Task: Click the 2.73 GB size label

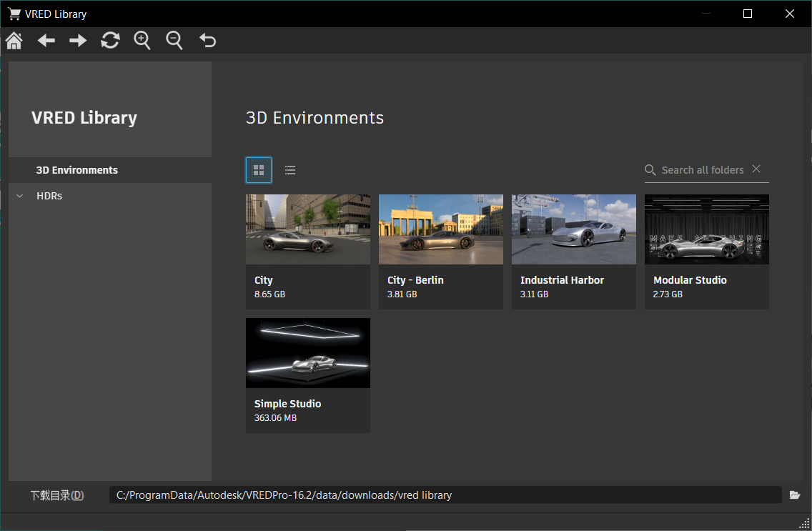Action: coord(668,294)
